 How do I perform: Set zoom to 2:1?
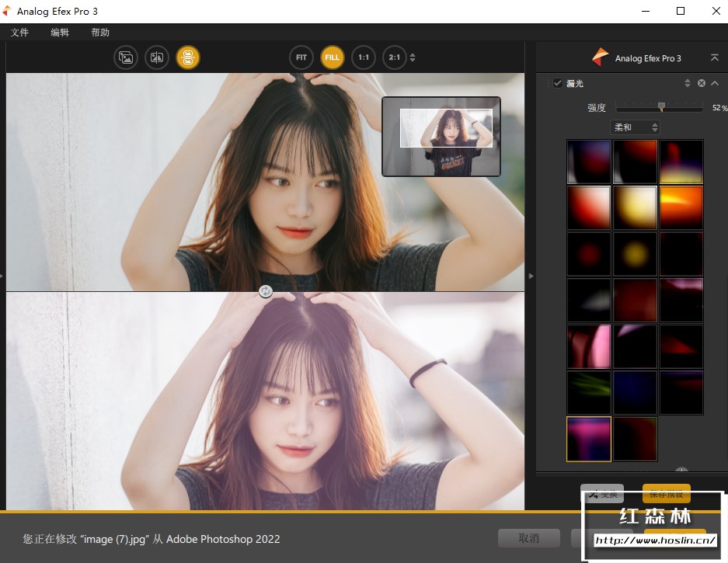coord(395,57)
